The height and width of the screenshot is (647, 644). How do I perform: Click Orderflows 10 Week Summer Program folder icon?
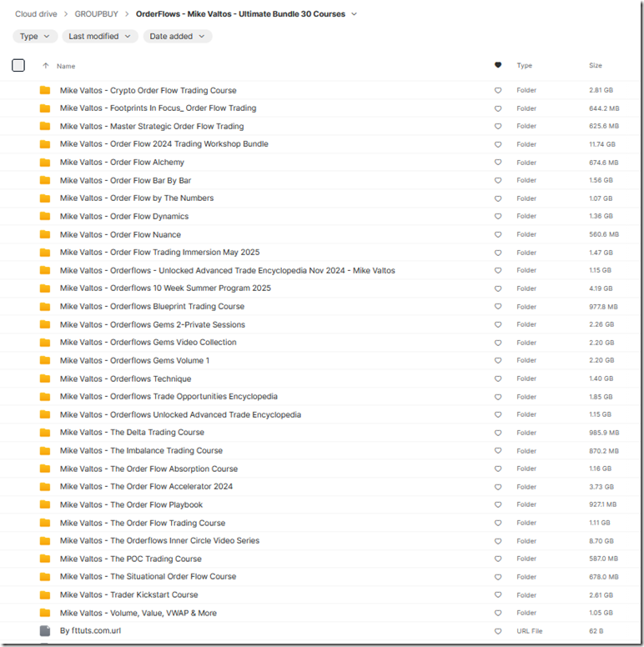pos(45,288)
